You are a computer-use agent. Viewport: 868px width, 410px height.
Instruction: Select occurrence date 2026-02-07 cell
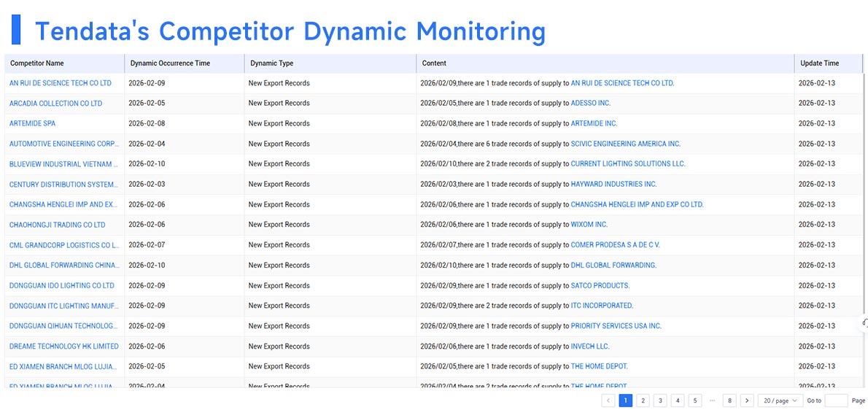(x=147, y=244)
